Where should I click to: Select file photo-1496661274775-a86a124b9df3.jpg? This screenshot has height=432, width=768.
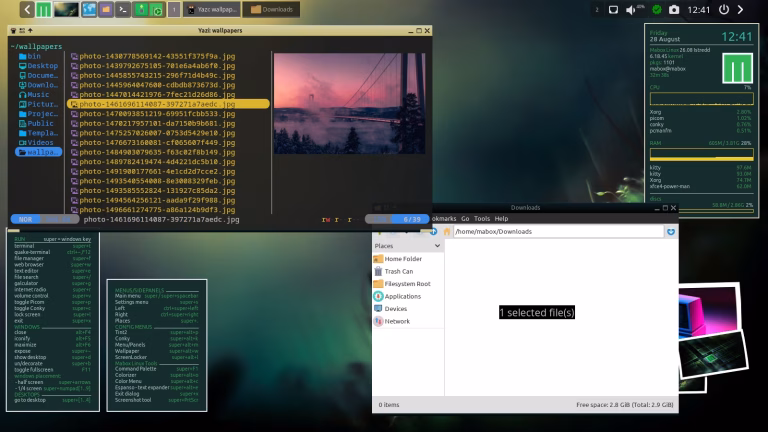click(153, 210)
